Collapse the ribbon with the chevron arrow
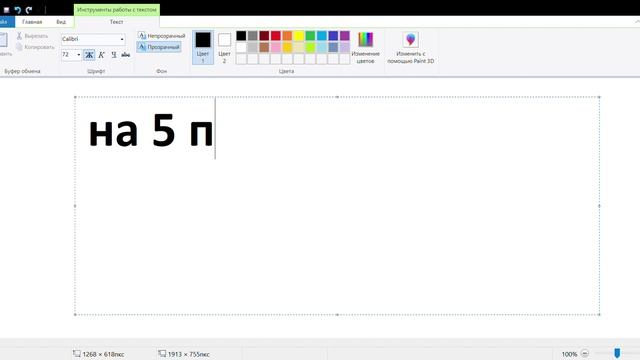 pyautogui.click(x=637, y=22)
